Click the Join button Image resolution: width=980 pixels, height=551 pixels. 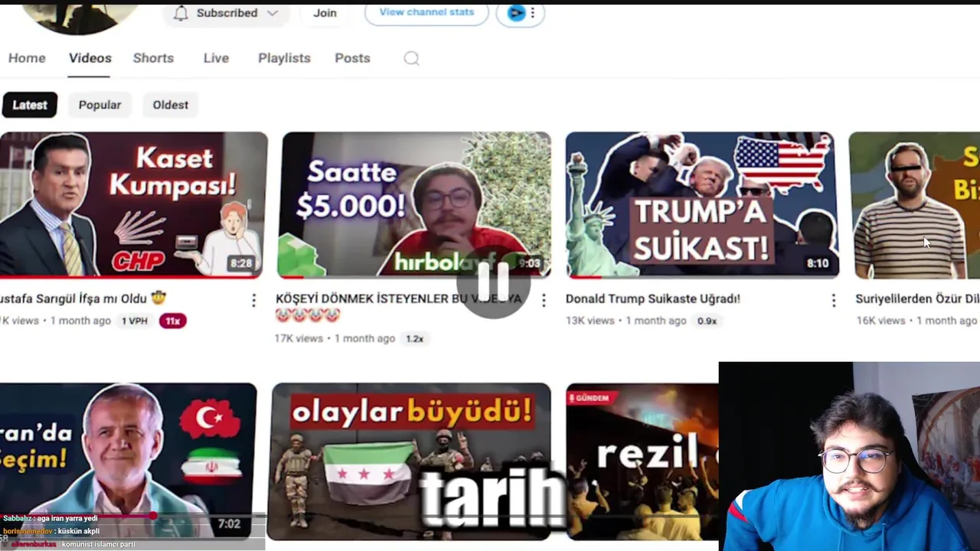325,13
